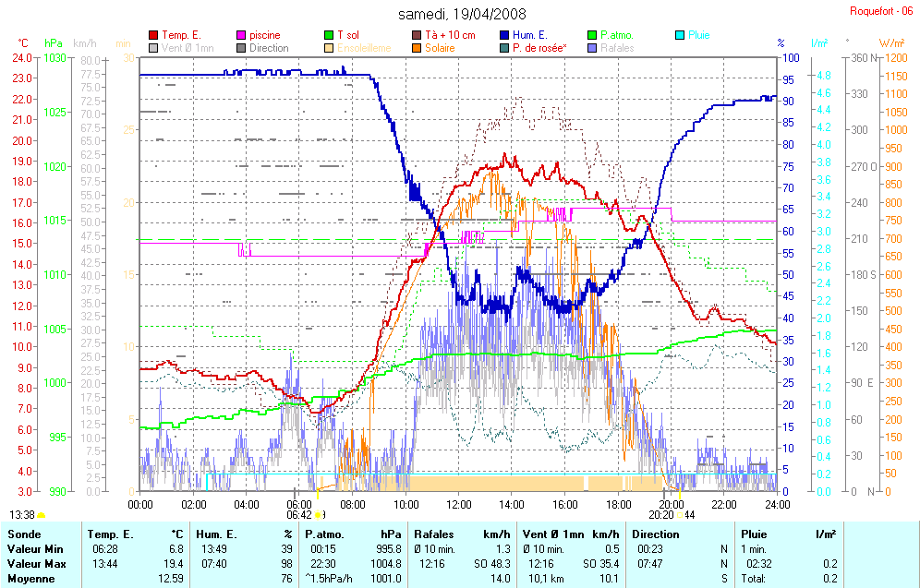Screen dimensions: 920x588
Task: Click the 'W/m²' axis unit label
Action: pos(891,42)
